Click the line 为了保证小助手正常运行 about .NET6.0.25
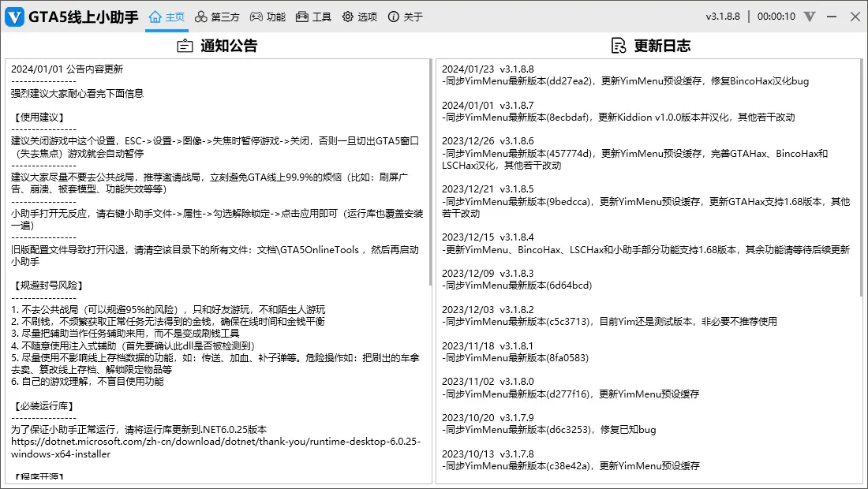 point(139,430)
